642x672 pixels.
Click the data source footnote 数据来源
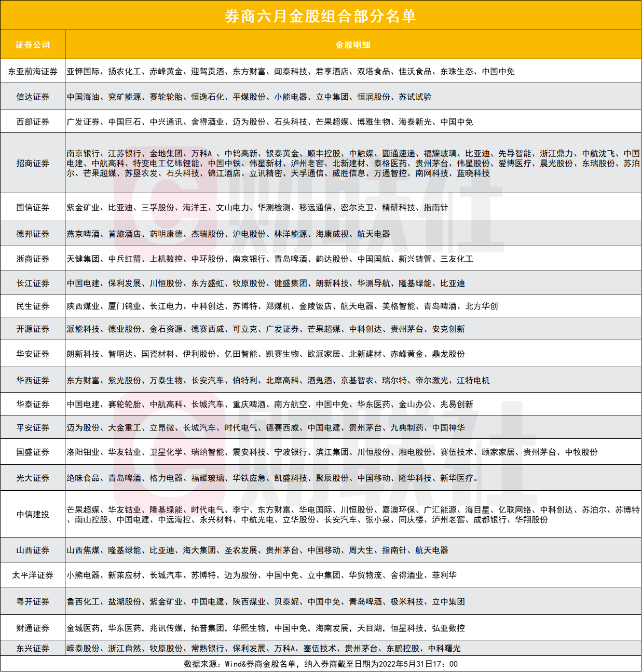321,664
